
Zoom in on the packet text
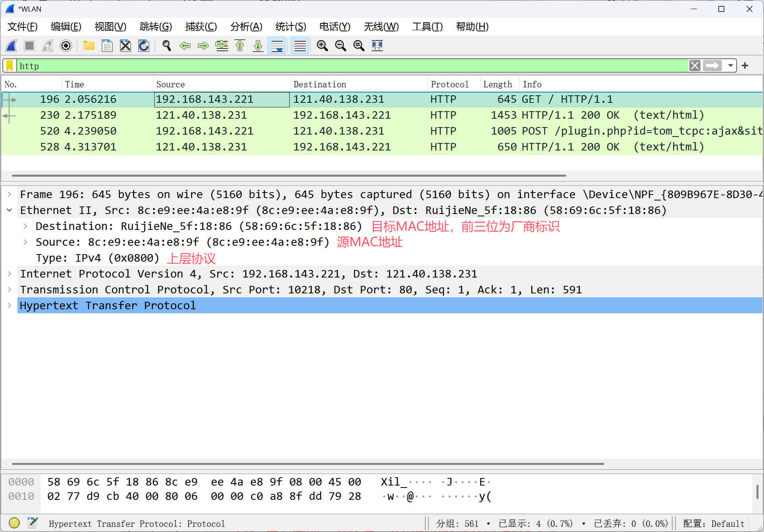[322, 46]
